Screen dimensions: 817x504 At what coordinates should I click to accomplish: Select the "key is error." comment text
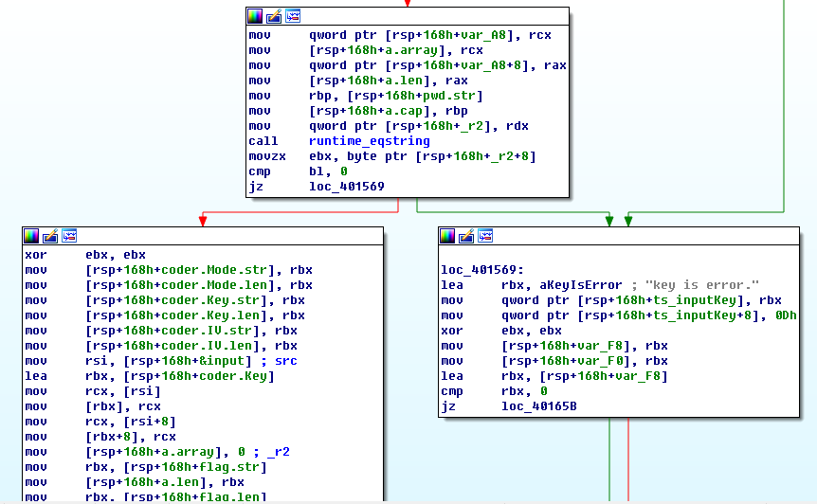click(702, 285)
